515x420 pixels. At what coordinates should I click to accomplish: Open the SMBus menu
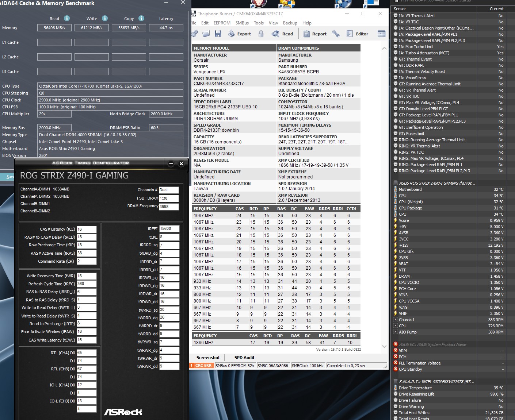242,23
